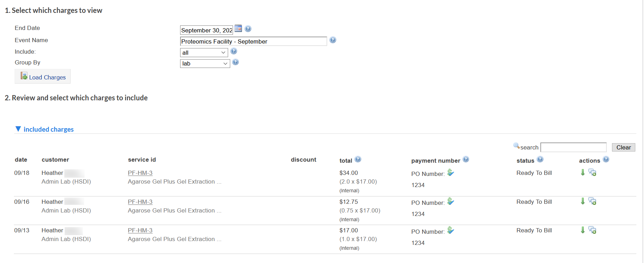644x263 pixels.
Task: Open PF-HM-3 link for 09/18 charge
Action: pos(140,173)
